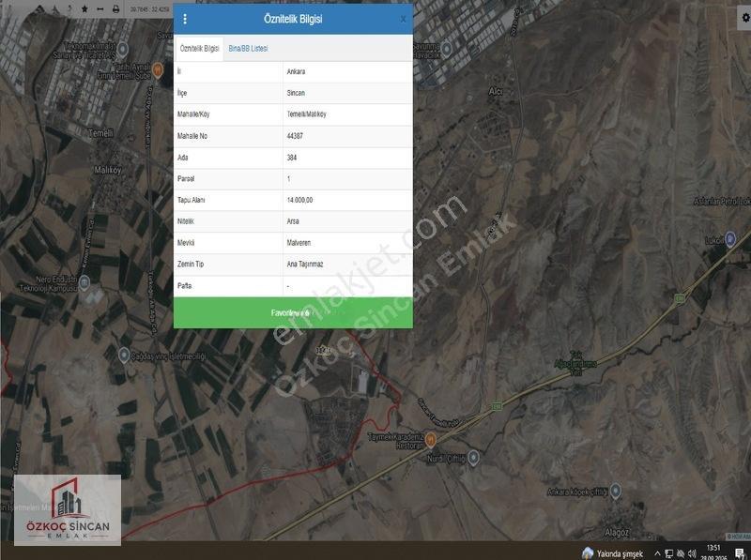Click the volume speaker icon in taskbar

tap(692, 553)
